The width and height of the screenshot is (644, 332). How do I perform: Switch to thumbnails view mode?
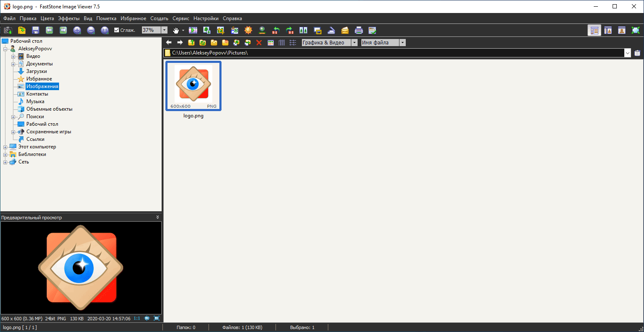[x=270, y=42]
